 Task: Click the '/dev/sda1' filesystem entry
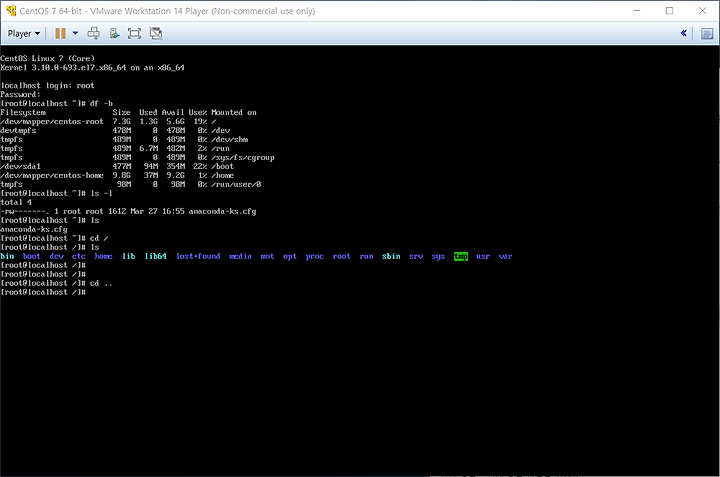(x=21, y=166)
